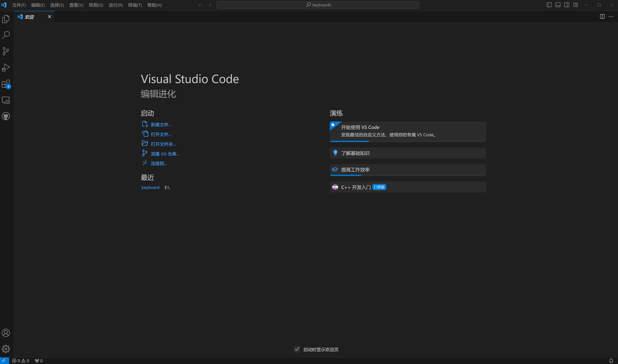Open the Search view in activity bar
This screenshot has height=364, width=618.
6,35
